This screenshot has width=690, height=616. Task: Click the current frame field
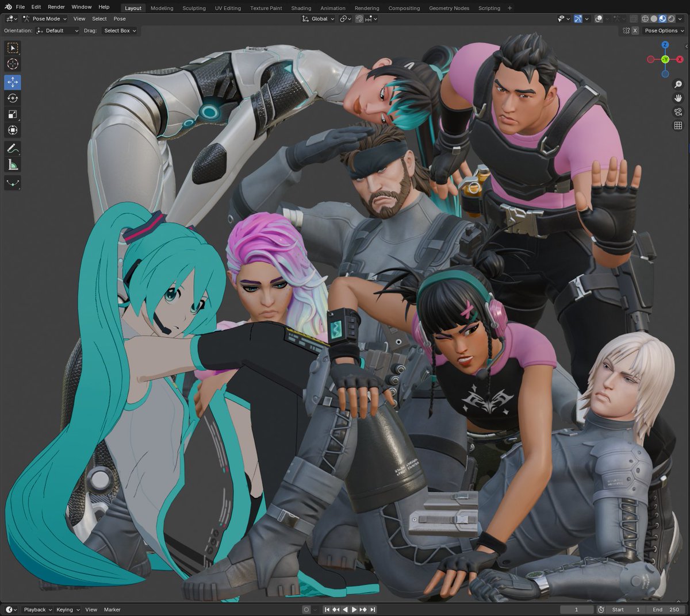(576, 610)
